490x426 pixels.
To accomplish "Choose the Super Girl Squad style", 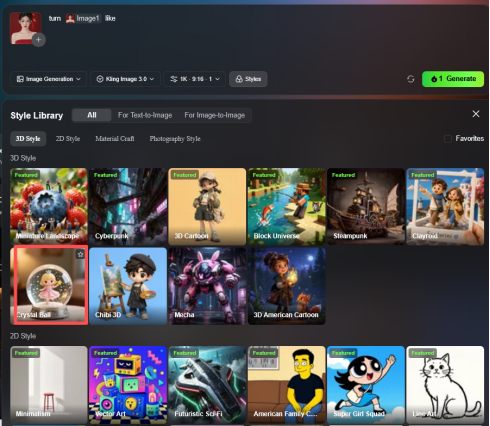I will [366, 384].
